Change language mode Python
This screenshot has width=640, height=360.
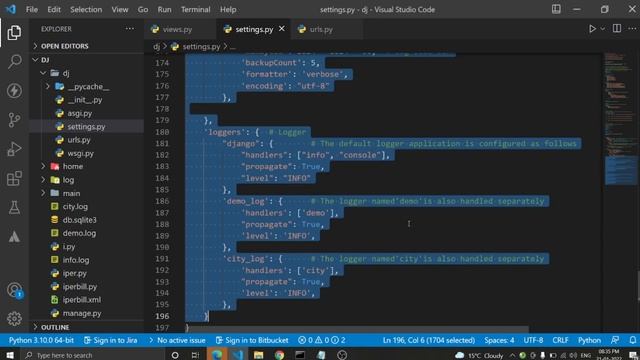(x=589, y=340)
